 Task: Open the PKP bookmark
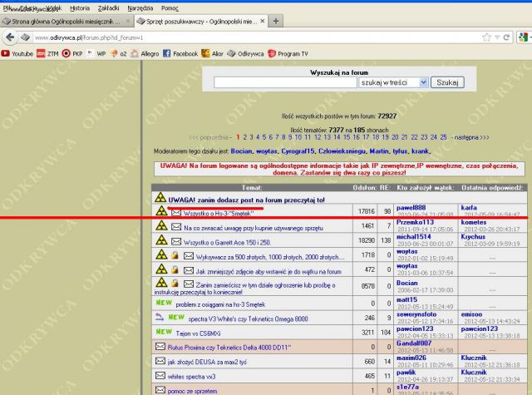72,53
